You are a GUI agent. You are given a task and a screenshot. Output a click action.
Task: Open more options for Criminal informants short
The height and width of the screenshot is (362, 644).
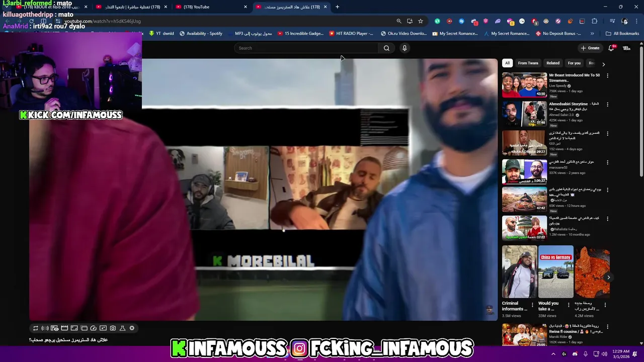pyautogui.click(x=532, y=305)
